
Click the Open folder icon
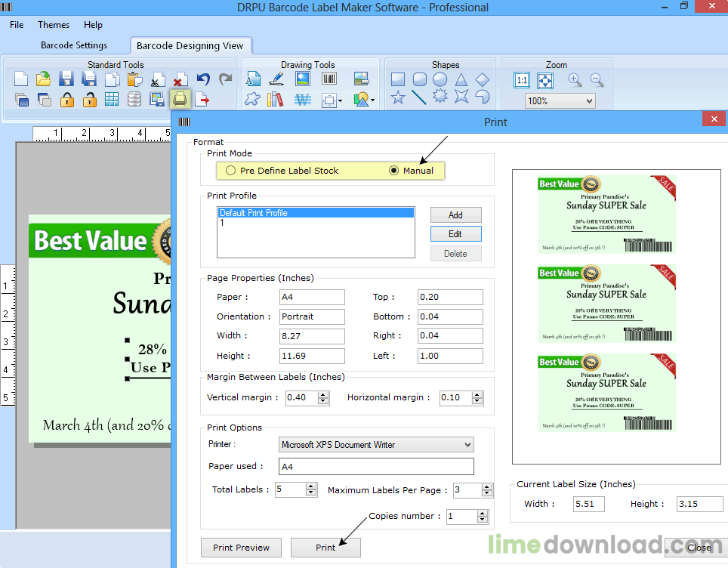pyautogui.click(x=44, y=79)
